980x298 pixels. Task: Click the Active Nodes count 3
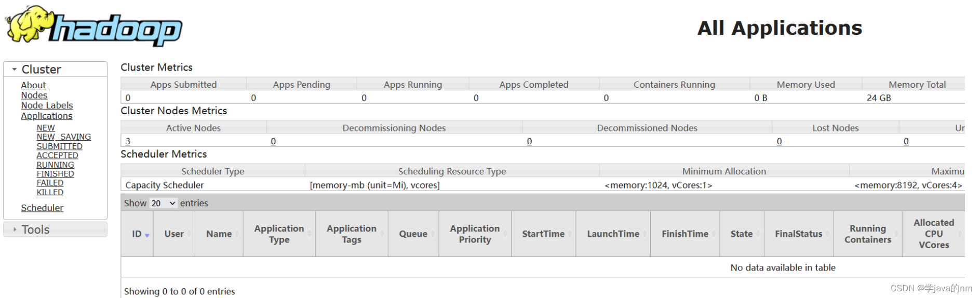(x=128, y=141)
